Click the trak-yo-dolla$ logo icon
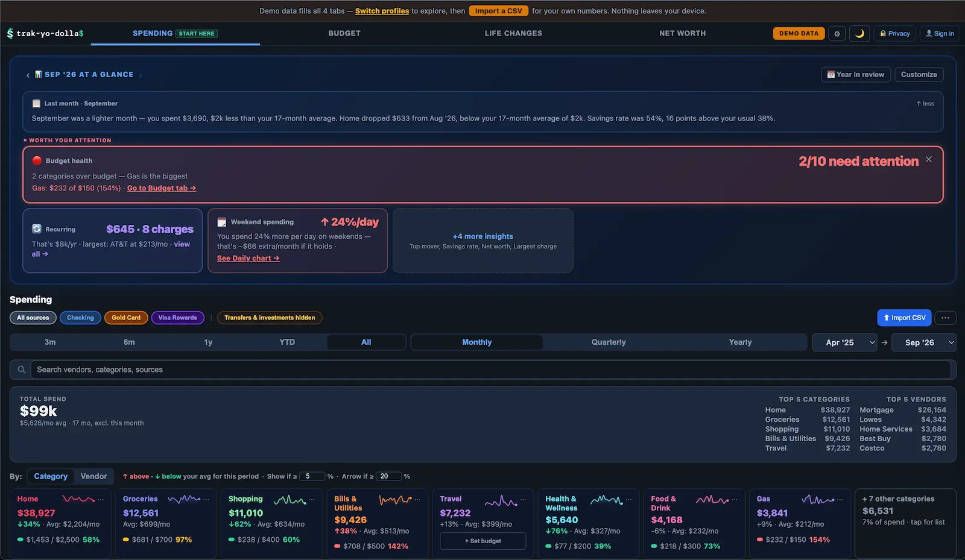The width and height of the screenshot is (965, 560). coord(10,34)
